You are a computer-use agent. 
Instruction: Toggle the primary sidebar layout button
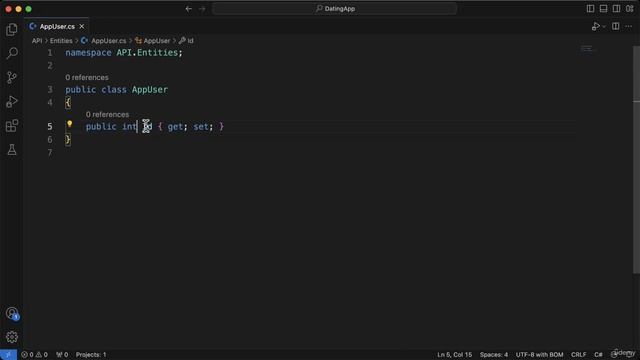[x=590, y=9]
